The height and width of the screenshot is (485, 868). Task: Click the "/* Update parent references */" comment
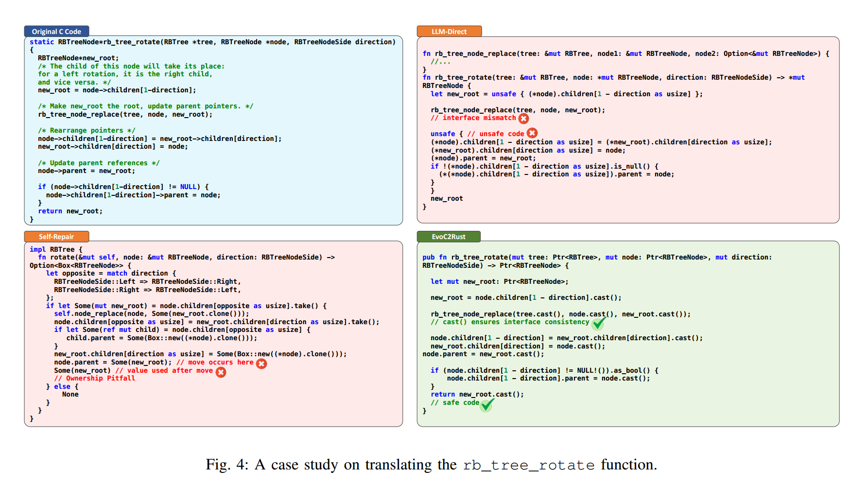(99, 163)
